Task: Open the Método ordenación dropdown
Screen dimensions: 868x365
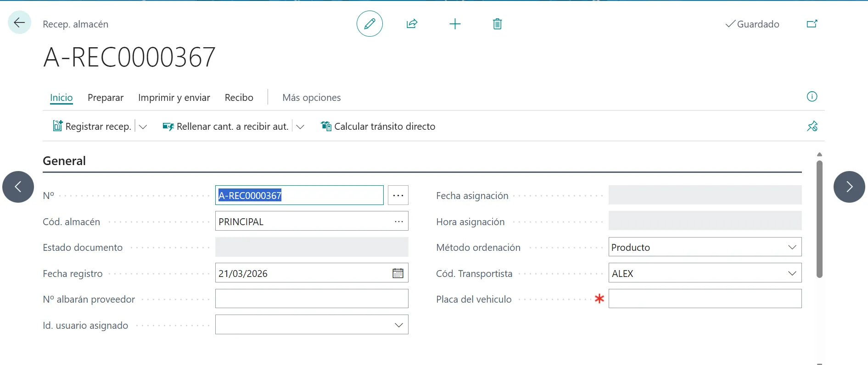Action: [792, 247]
